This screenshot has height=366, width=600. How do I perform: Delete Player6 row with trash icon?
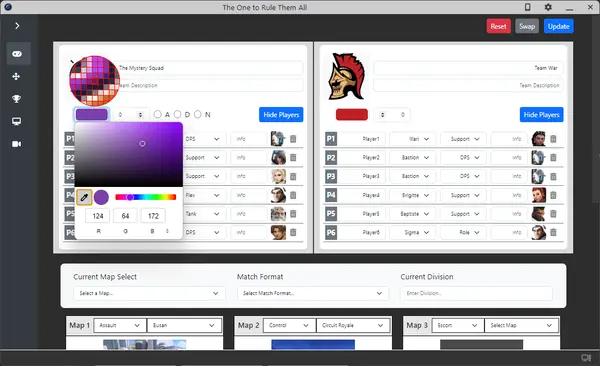[553, 232]
